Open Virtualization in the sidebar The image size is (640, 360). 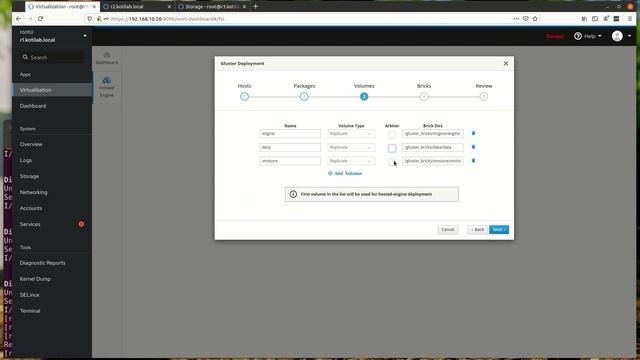tap(52, 90)
